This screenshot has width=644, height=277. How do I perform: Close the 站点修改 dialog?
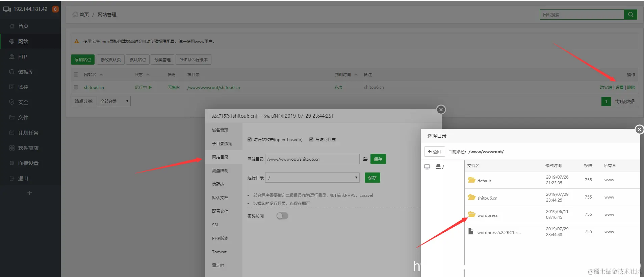441,110
